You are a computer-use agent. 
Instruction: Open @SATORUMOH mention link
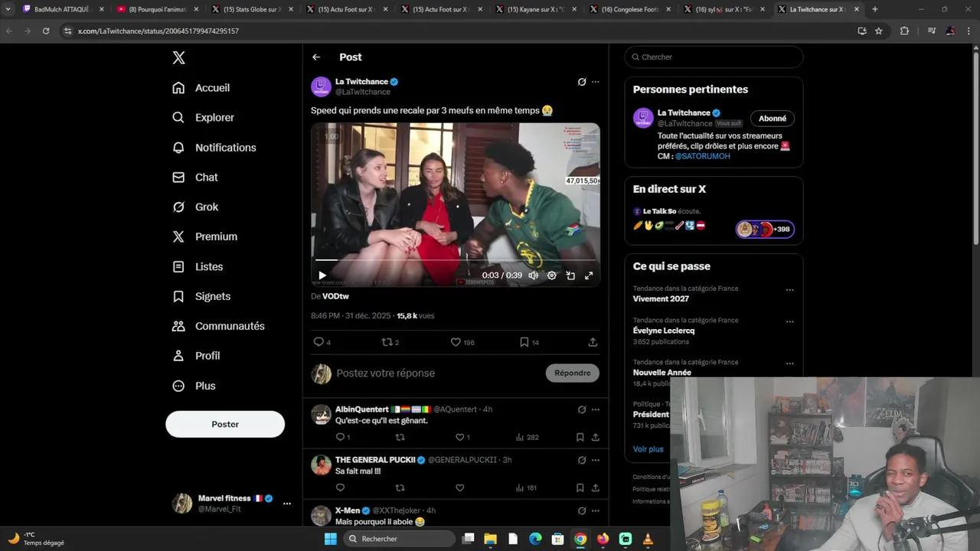click(702, 156)
